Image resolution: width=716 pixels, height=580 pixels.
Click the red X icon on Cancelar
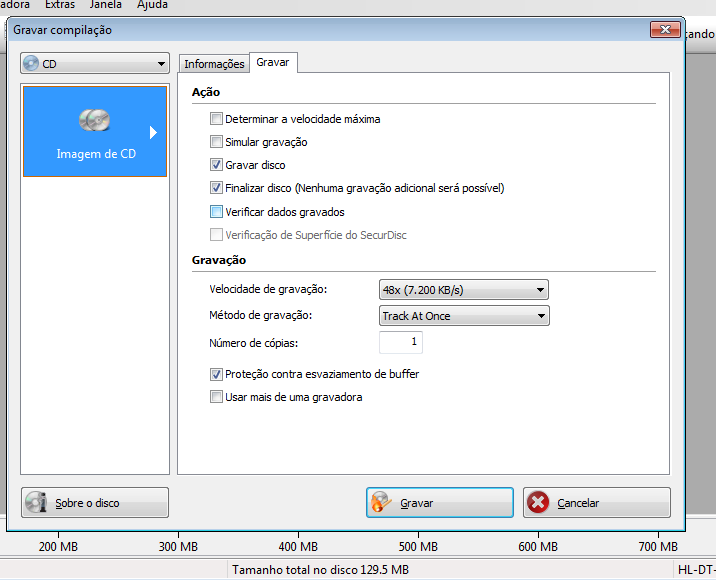click(x=538, y=503)
